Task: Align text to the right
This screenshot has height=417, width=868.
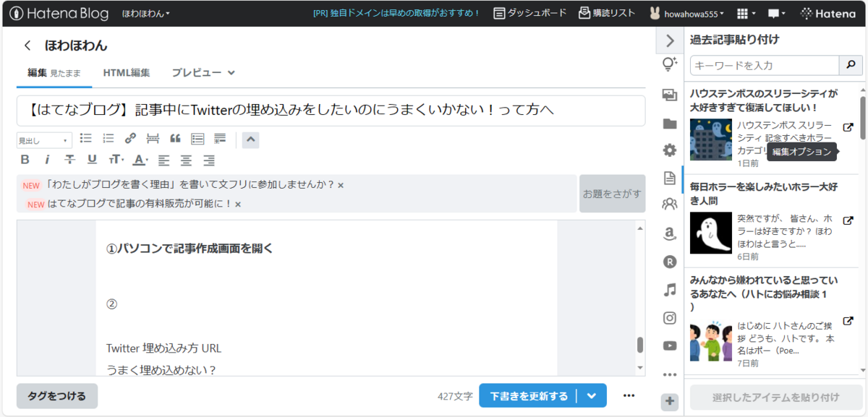Action: coord(209,160)
